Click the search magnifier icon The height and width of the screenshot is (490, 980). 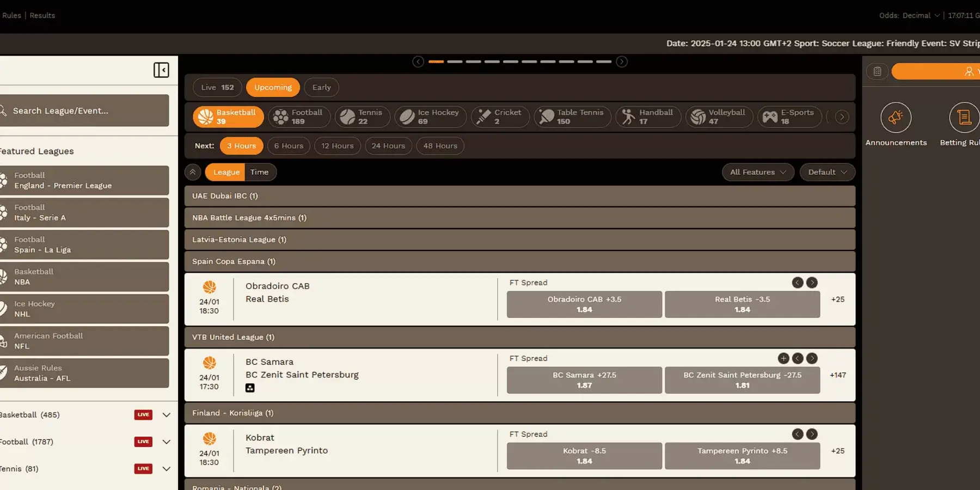3,111
